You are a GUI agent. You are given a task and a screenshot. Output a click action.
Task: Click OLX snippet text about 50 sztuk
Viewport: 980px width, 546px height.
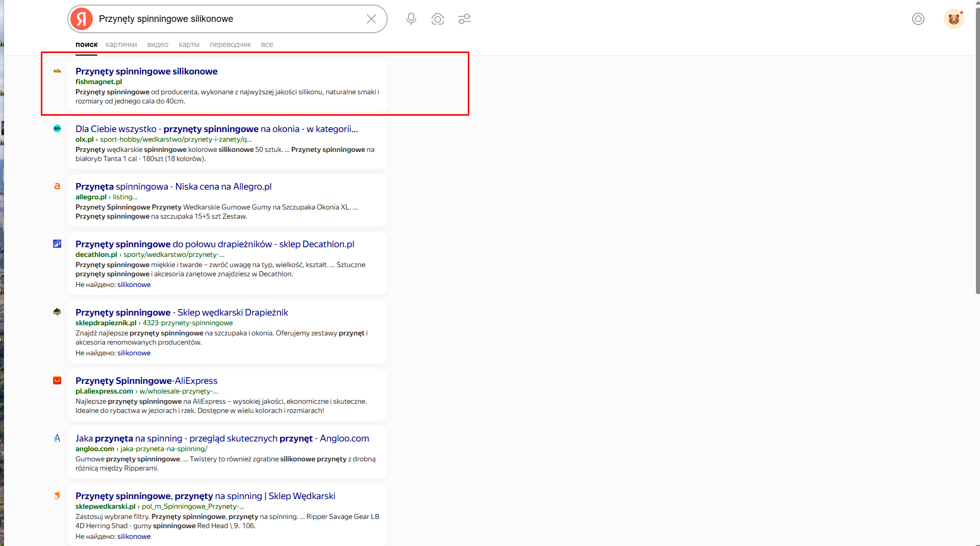coord(225,154)
